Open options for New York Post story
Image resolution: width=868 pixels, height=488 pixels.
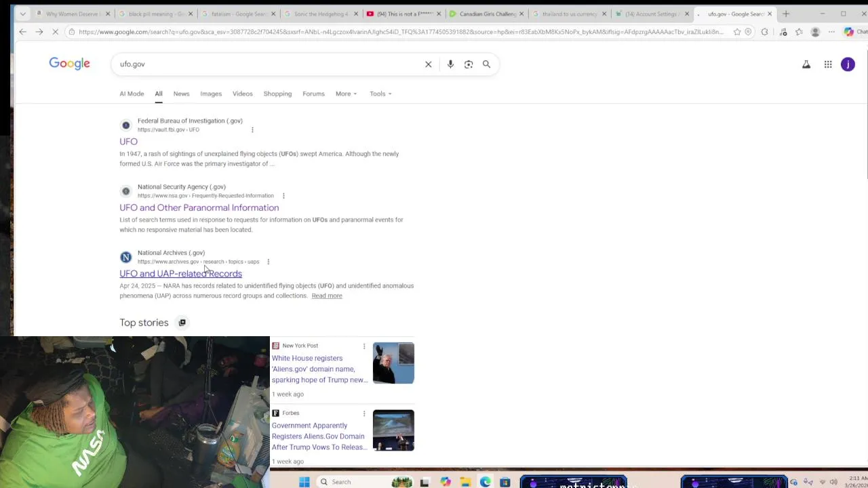(x=364, y=346)
